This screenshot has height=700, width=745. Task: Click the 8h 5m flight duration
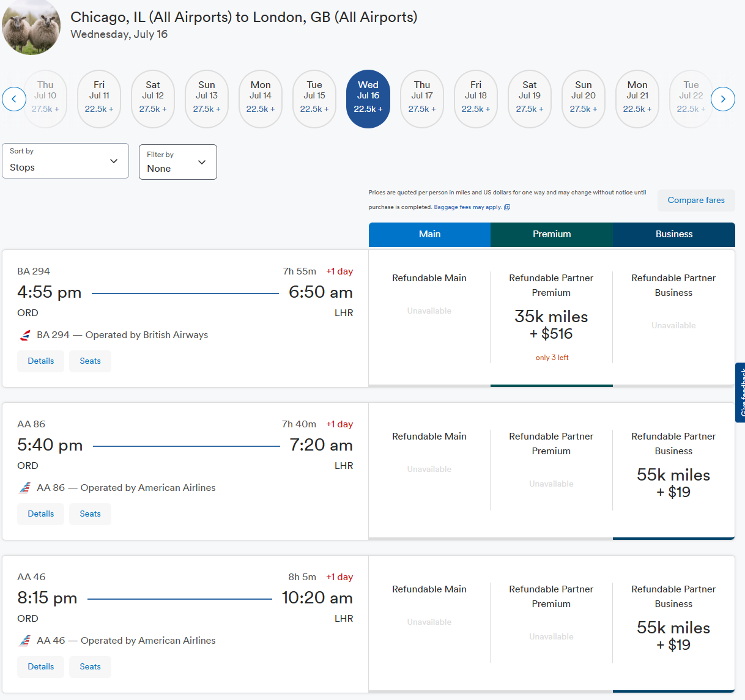(302, 577)
